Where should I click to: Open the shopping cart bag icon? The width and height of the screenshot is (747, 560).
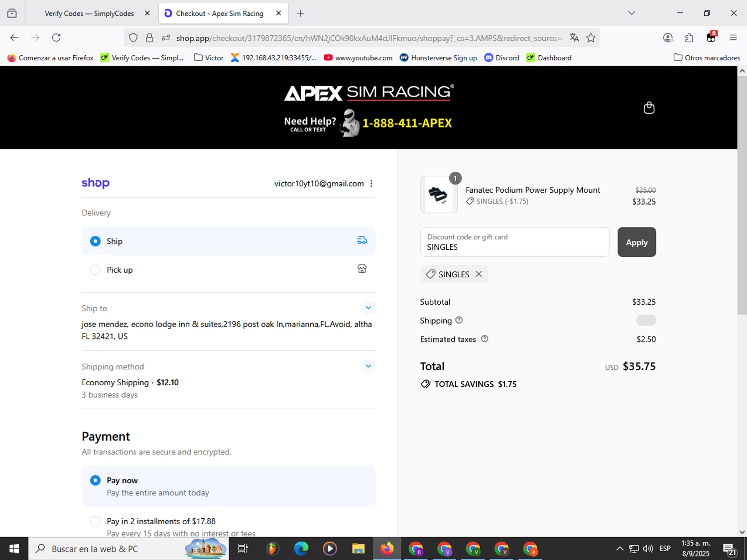coord(649,108)
